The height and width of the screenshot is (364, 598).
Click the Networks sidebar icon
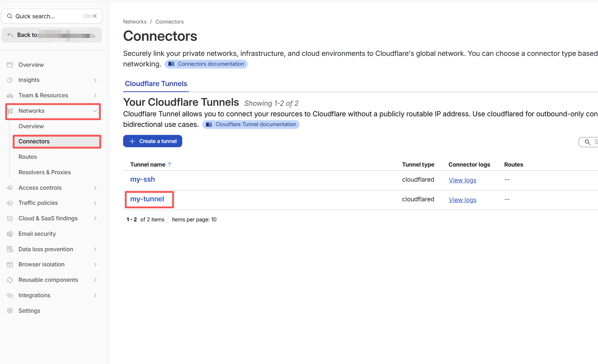tap(10, 111)
